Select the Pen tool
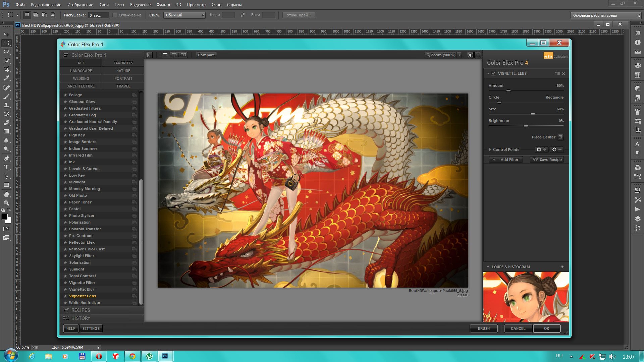Viewport: 644px width, 362px height. [6, 158]
